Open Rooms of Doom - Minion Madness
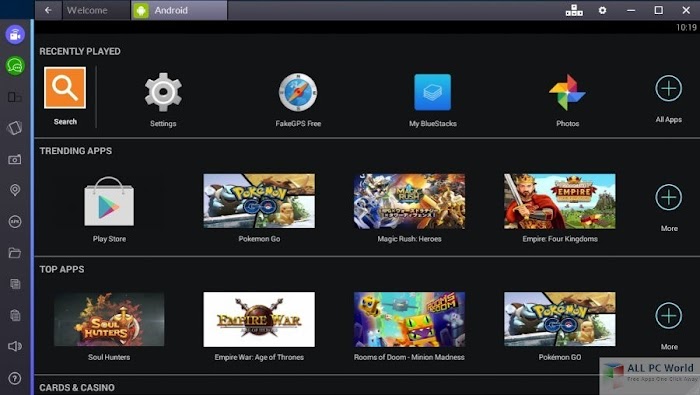This screenshot has width=700, height=395. coord(409,320)
